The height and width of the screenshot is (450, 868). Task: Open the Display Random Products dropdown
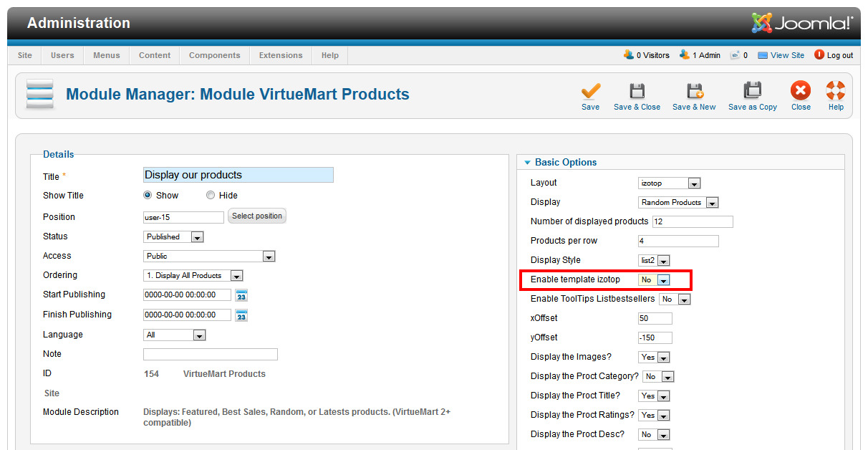(x=678, y=203)
